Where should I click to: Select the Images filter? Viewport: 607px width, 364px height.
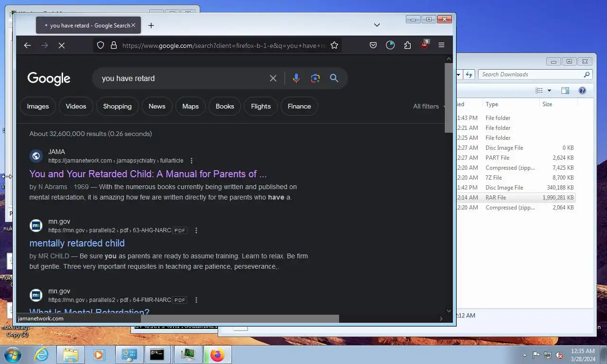pyautogui.click(x=38, y=106)
